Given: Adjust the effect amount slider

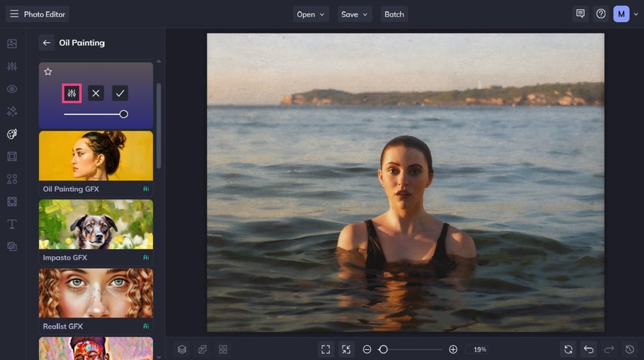Looking at the screenshot, I should pos(96,114).
